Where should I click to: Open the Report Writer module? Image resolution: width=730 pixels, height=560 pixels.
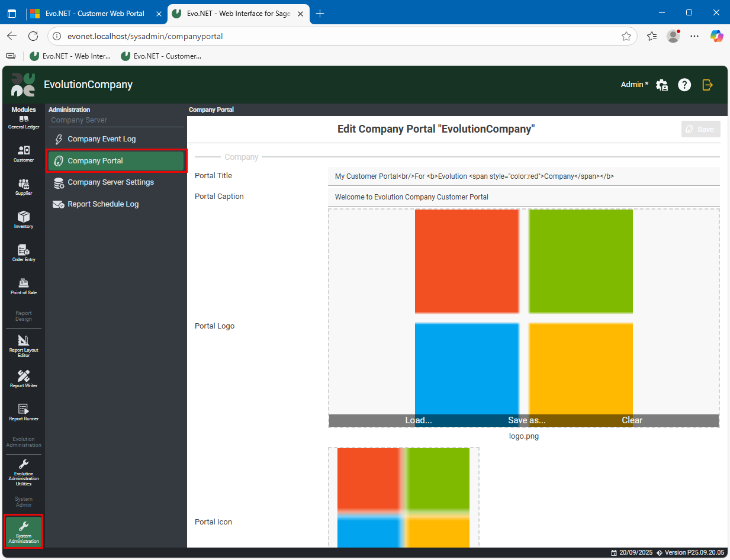[24, 379]
